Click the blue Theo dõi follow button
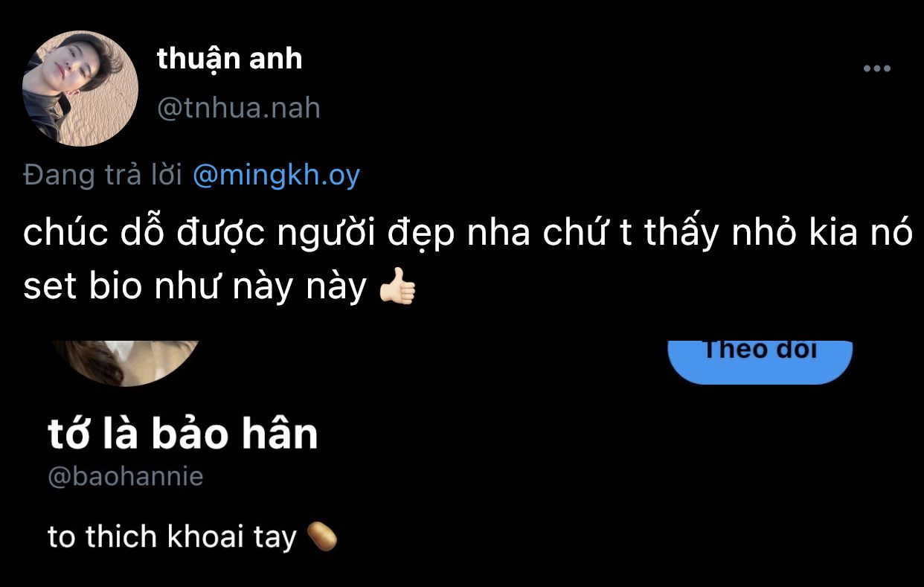The height and width of the screenshot is (587, 924). (760, 362)
